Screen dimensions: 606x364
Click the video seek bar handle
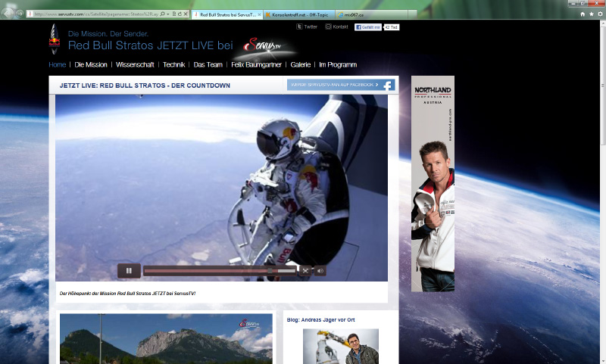click(x=270, y=271)
